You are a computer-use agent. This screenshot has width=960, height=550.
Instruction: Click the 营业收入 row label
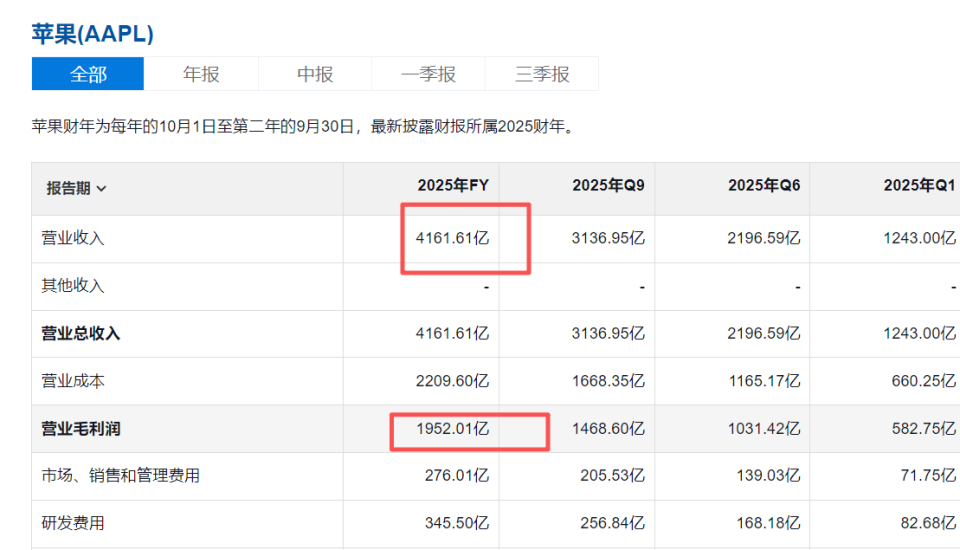73,238
